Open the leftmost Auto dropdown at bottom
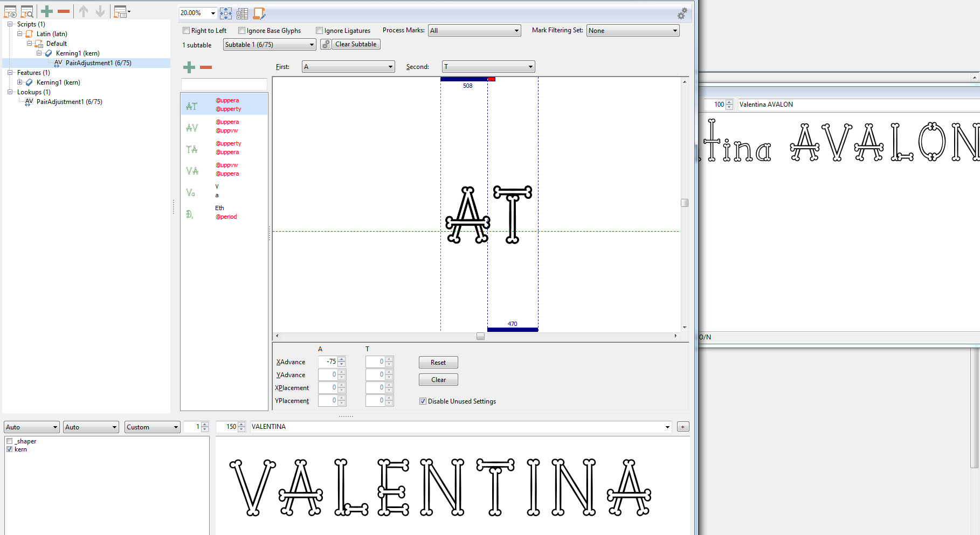This screenshot has height=535, width=980. (x=31, y=427)
